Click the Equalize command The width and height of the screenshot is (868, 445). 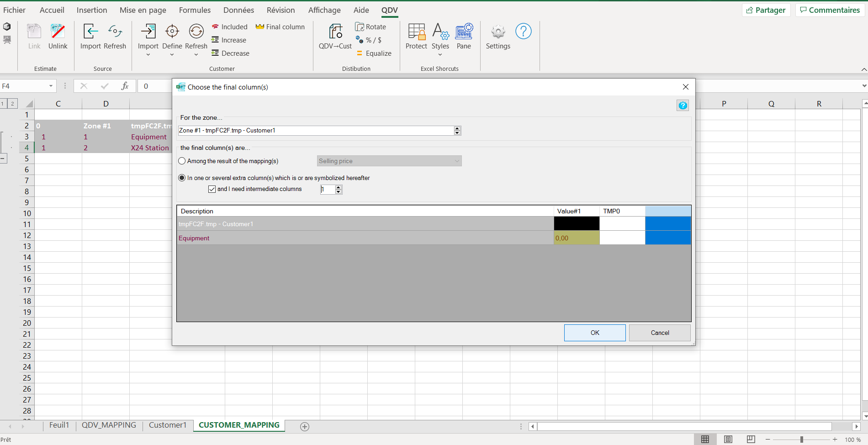[x=374, y=53]
